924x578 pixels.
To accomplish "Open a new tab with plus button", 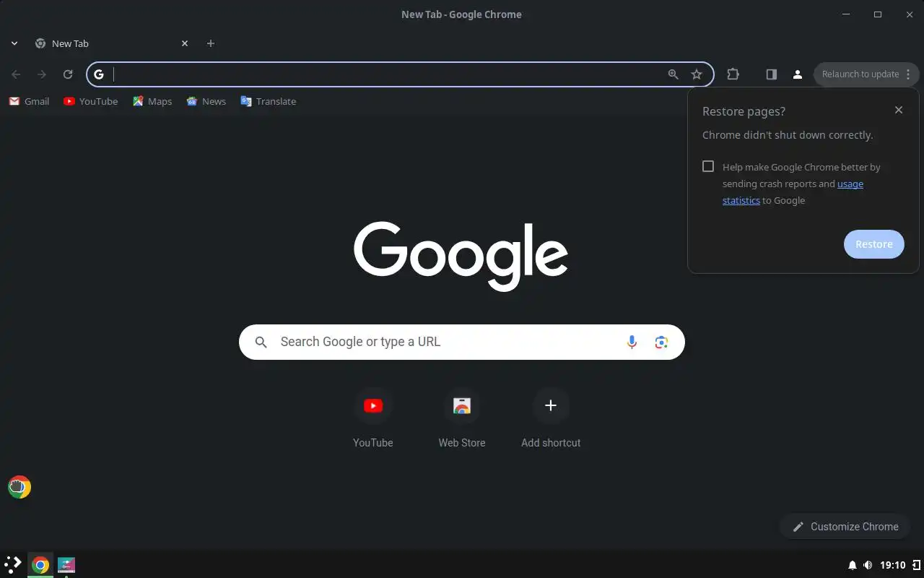I will [211, 43].
